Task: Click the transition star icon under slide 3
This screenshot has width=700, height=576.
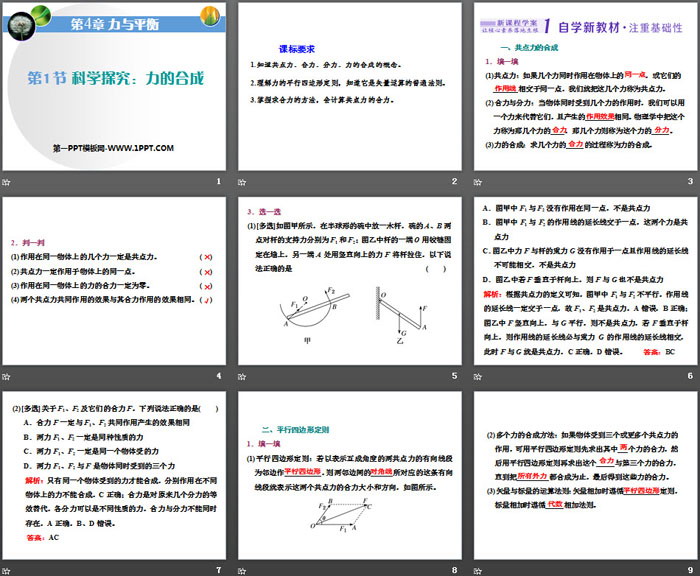Action: tap(475, 181)
